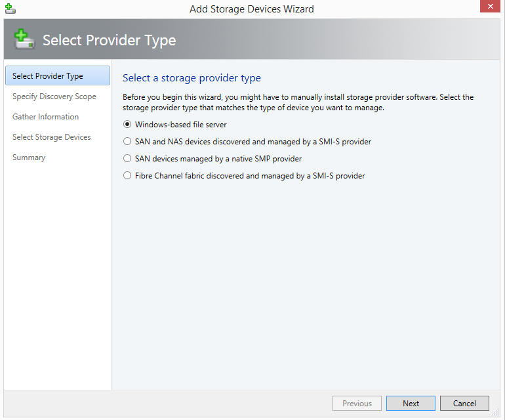Open the Summary step in sidebar
This screenshot has height=420, width=505.
[x=29, y=157]
